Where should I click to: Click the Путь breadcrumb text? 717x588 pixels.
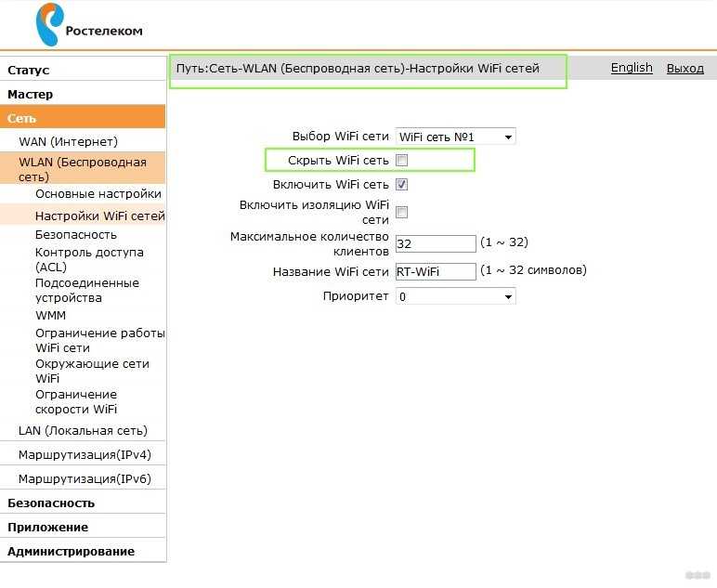click(358, 69)
